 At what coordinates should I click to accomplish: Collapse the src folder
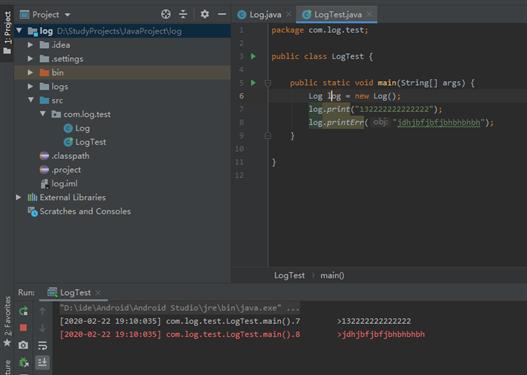[x=31, y=100]
